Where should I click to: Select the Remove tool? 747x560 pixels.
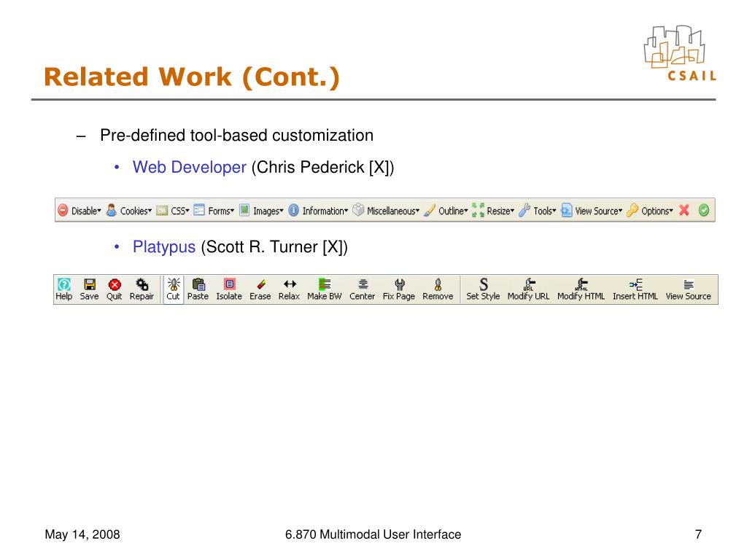[x=438, y=289]
